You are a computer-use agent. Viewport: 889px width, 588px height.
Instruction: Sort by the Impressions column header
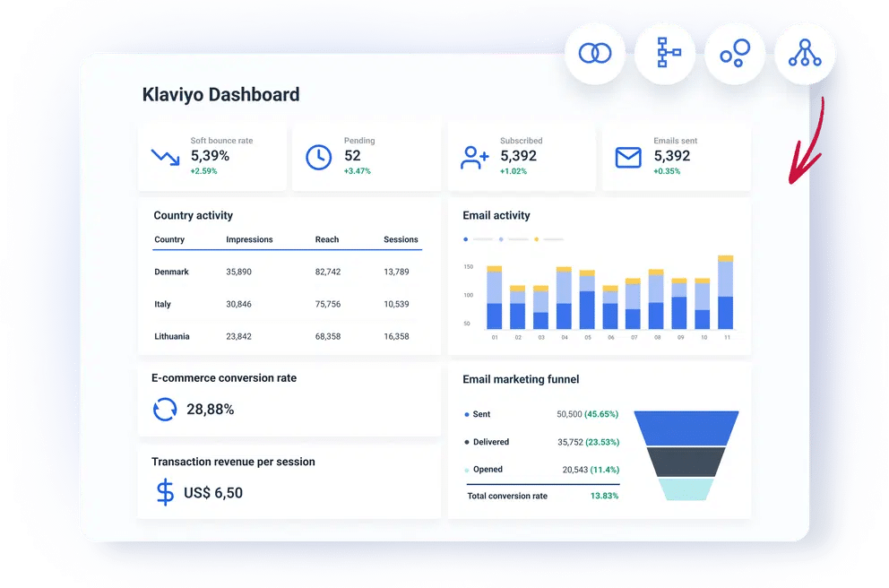249,239
